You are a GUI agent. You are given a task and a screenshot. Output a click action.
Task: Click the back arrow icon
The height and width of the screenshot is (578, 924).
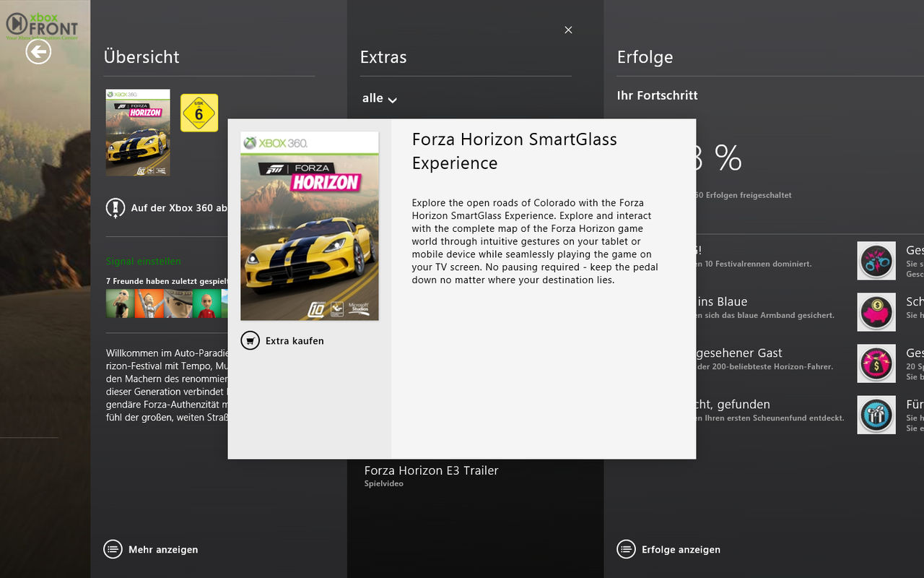pyautogui.click(x=38, y=51)
